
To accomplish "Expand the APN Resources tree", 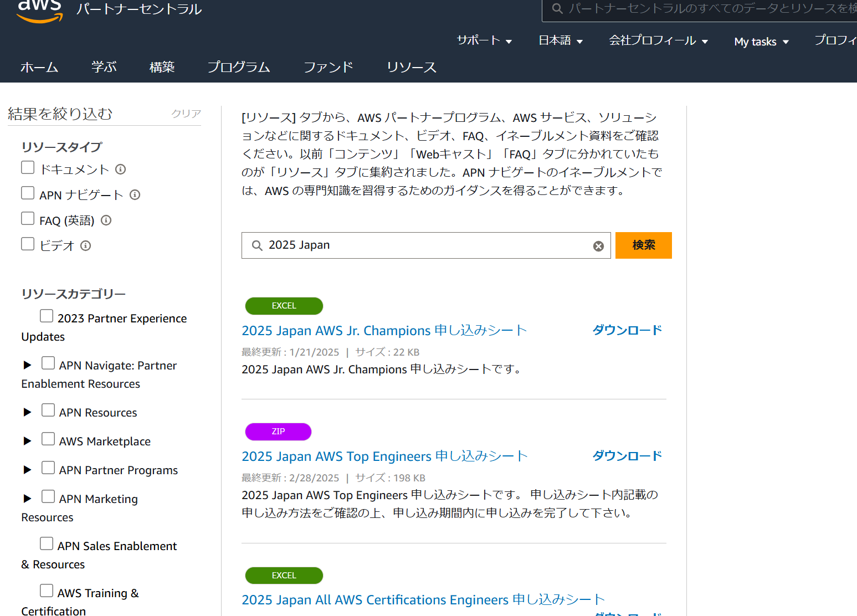I will (x=27, y=412).
